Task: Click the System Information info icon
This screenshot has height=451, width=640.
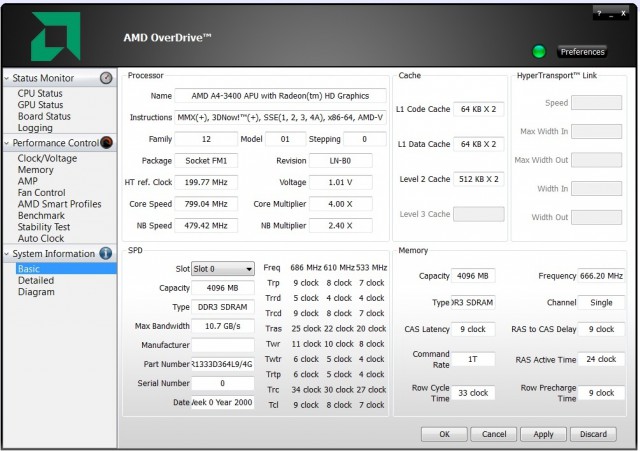Action: click(x=106, y=253)
